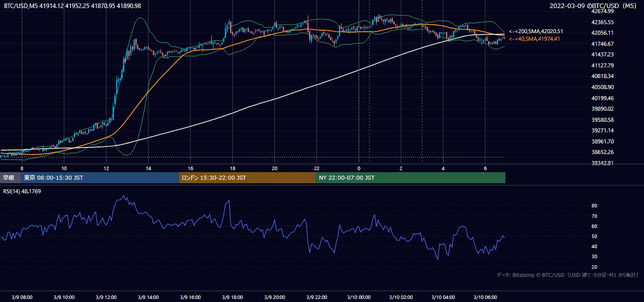Screen dimensions: 644x302
Task: Click hour label 4 under price chart
Action: click(x=443, y=168)
